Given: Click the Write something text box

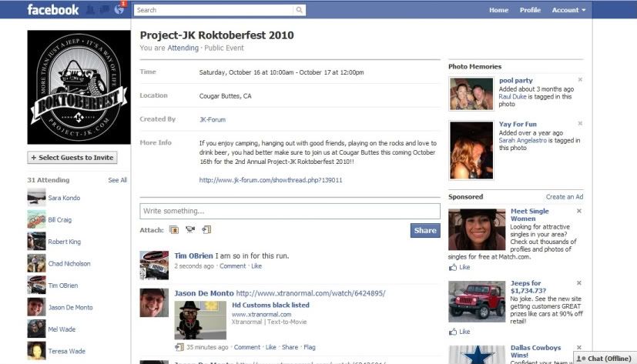Looking at the screenshot, I should tap(290, 211).
